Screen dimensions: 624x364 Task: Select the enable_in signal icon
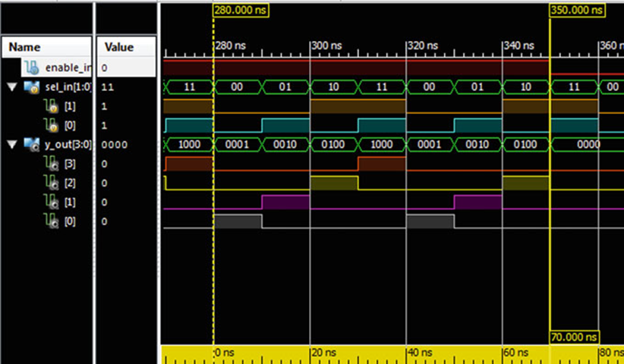(32, 68)
